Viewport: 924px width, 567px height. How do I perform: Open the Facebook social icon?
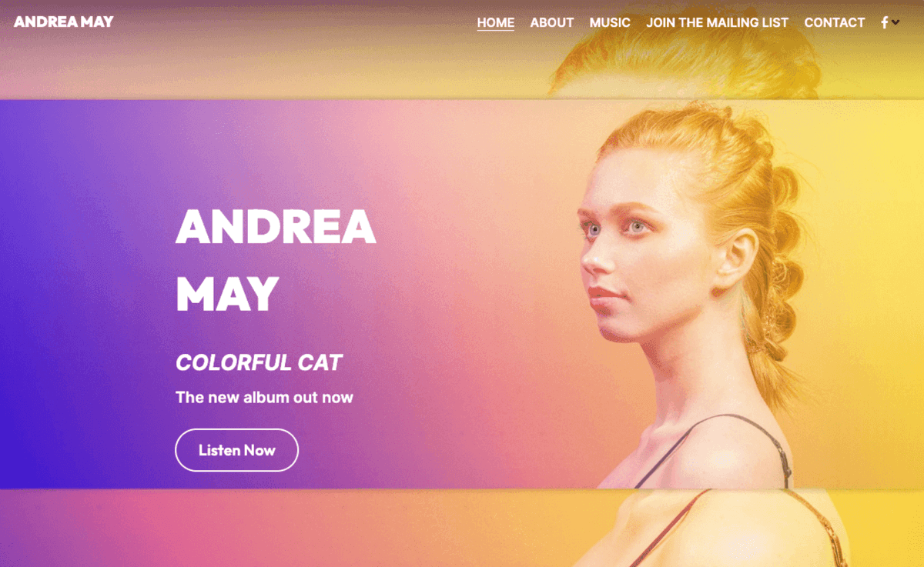[x=884, y=22]
